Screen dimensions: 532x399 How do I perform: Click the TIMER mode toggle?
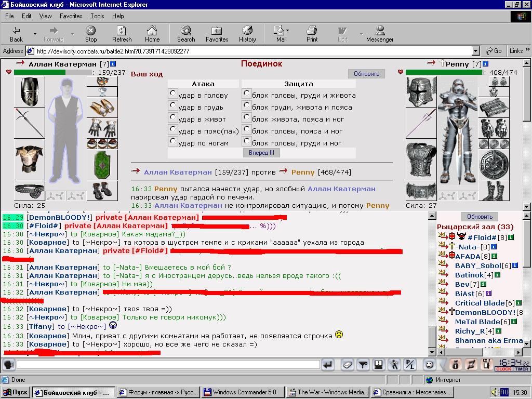click(522, 369)
